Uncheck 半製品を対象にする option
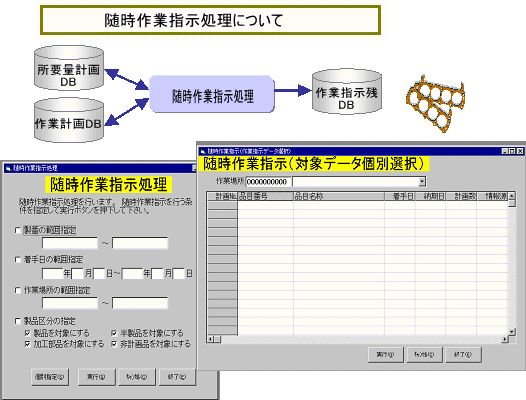This screenshot has height=400, width=526. 114,333
